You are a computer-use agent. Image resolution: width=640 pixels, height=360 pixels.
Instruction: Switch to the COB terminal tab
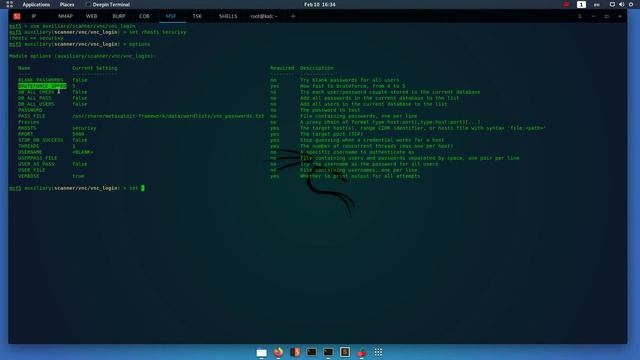[144, 16]
